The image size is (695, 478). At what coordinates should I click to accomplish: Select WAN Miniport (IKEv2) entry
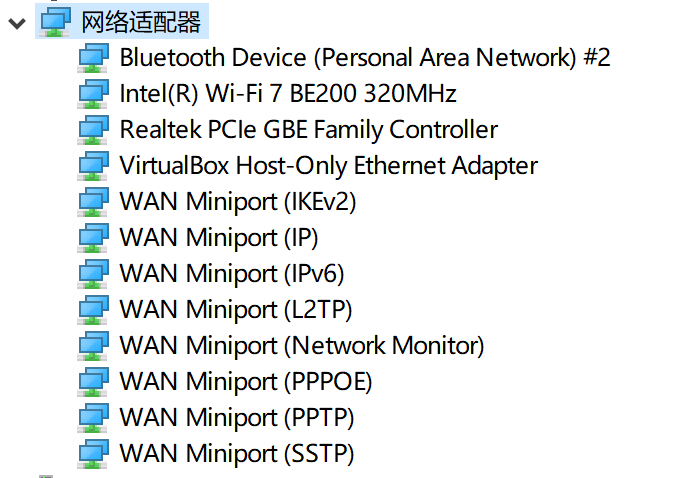coord(237,202)
